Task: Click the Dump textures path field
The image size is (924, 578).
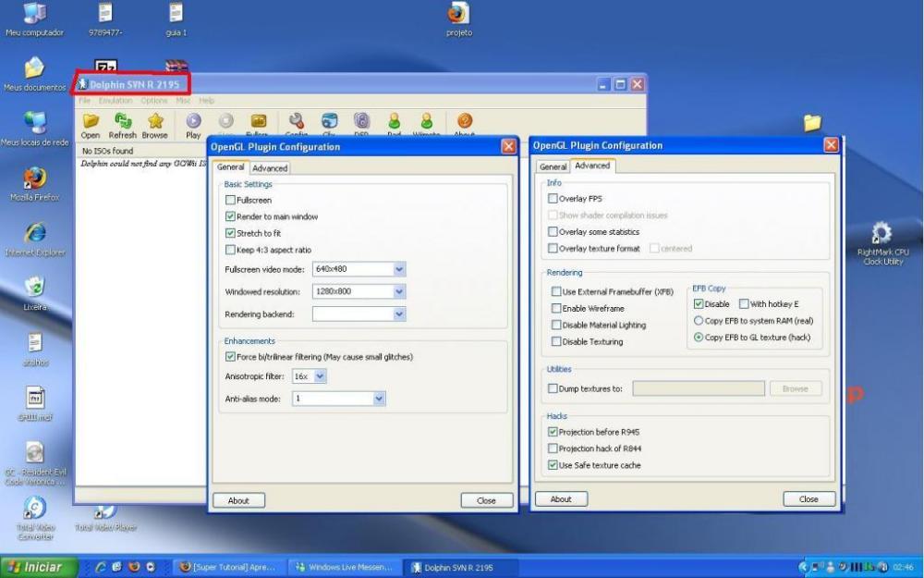Action: [698, 388]
